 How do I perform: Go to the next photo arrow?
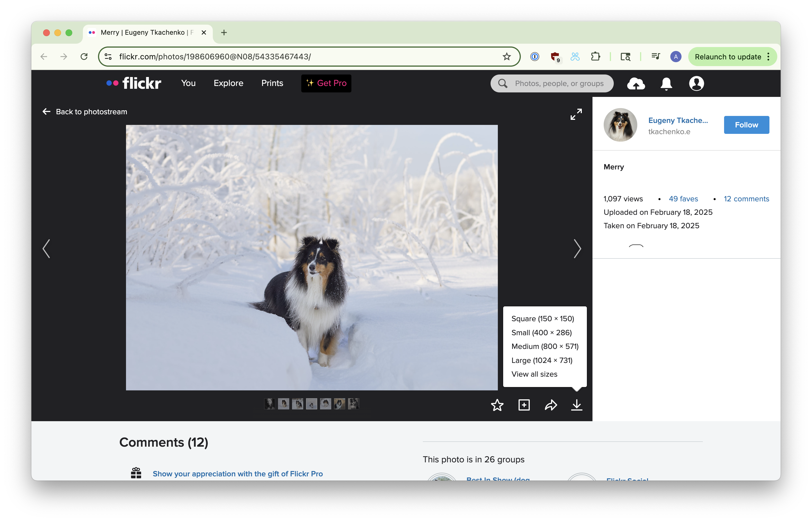point(577,249)
